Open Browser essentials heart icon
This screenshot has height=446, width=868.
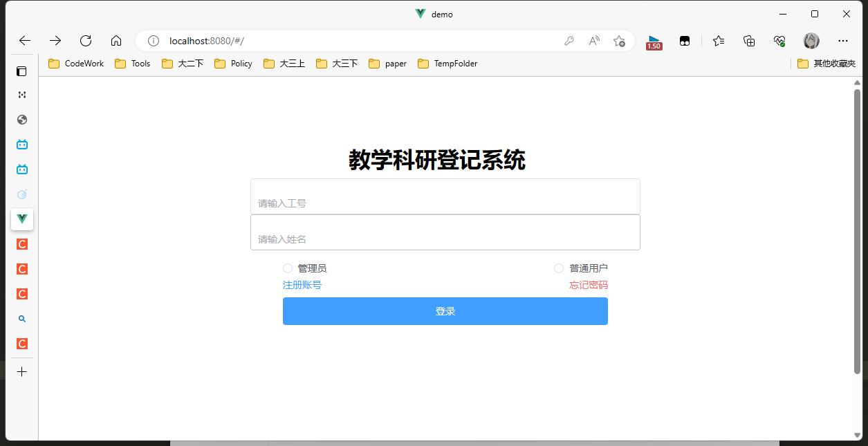(x=779, y=41)
